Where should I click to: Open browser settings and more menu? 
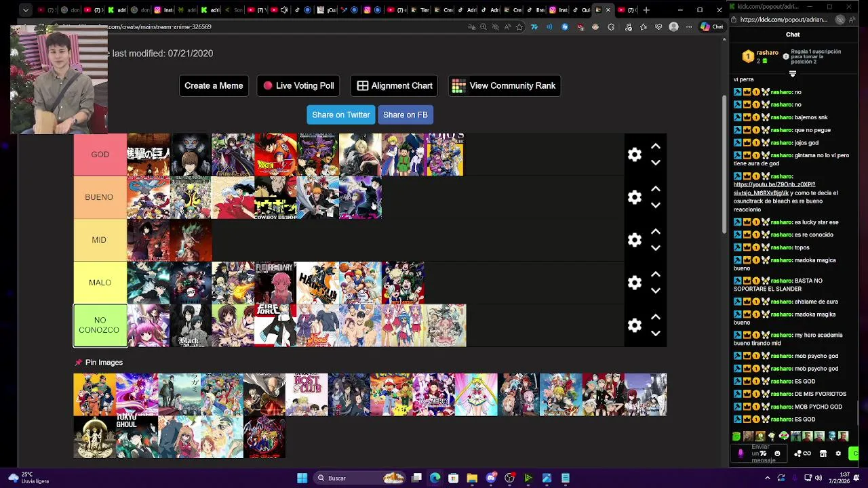[x=688, y=27]
